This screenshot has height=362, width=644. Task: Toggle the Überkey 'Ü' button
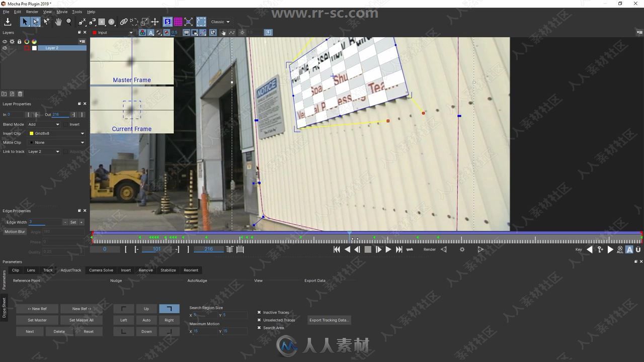638,249
